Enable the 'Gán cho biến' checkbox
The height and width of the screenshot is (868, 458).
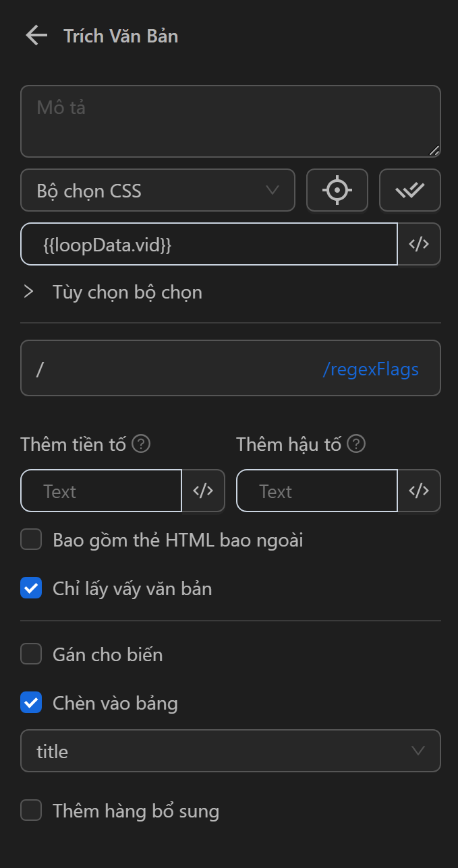pyautogui.click(x=30, y=654)
